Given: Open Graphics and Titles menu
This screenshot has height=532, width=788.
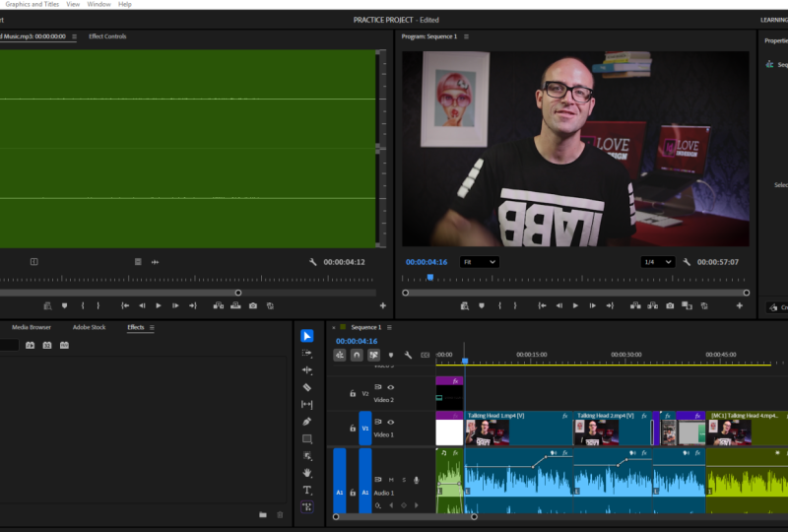Looking at the screenshot, I should (32, 4).
